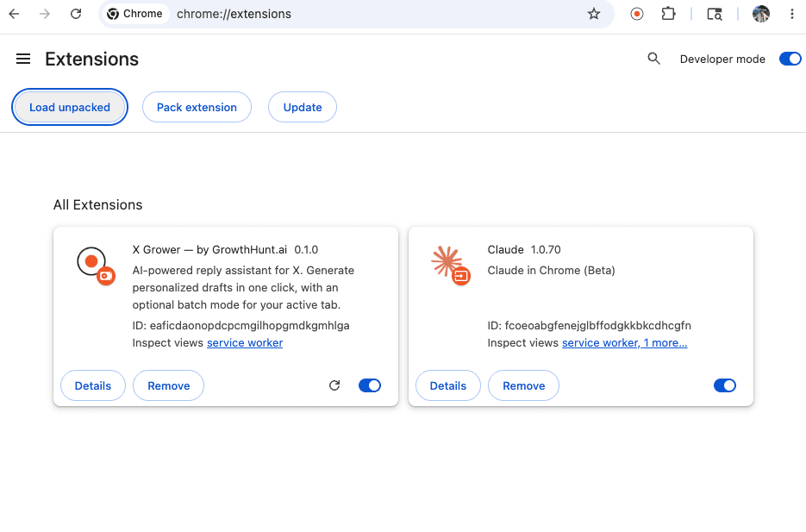Bookmark this page with the star icon
806x532 pixels.
pos(594,14)
